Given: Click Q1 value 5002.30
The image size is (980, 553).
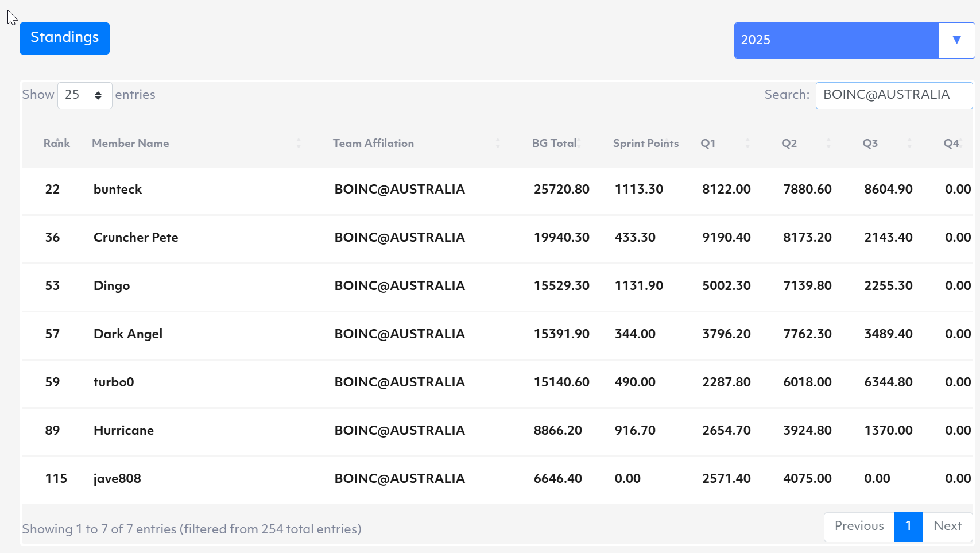Looking at the screenshot, I should pos(726,286).
